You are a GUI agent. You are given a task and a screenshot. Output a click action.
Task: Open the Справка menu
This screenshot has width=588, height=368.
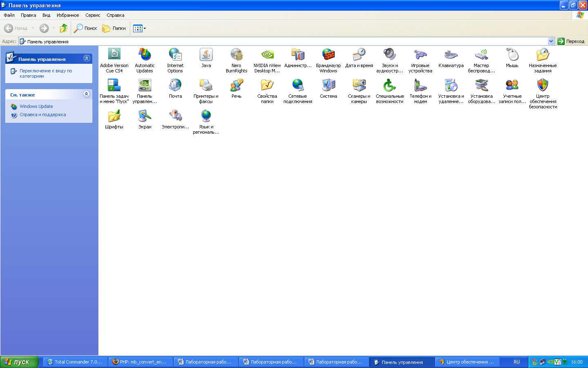[116, 15]
